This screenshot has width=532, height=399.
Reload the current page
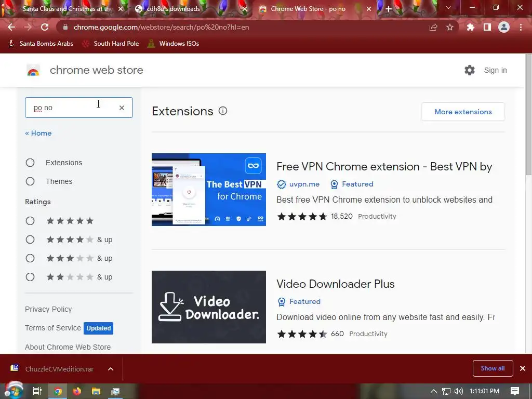point(45,27)
